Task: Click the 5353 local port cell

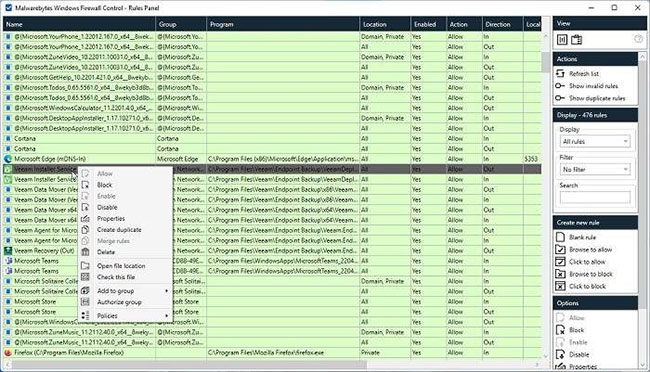Action: [x=532, y=159]
